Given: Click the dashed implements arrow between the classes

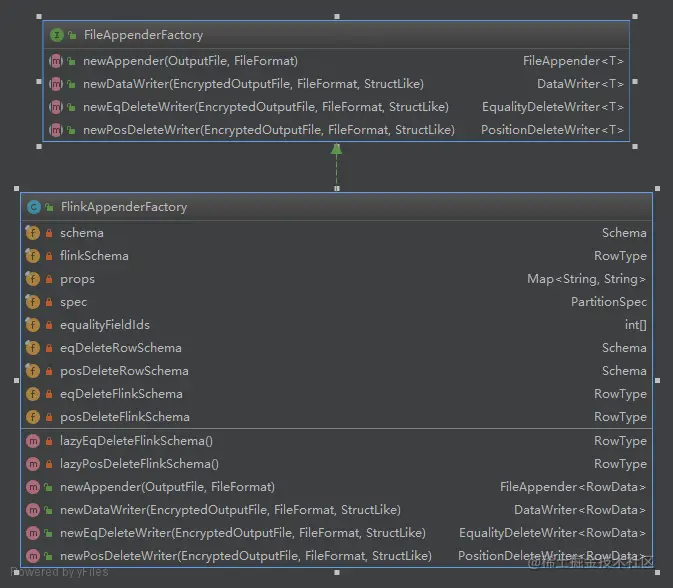Looking at the screenshot, I should (x=336, y=167).
